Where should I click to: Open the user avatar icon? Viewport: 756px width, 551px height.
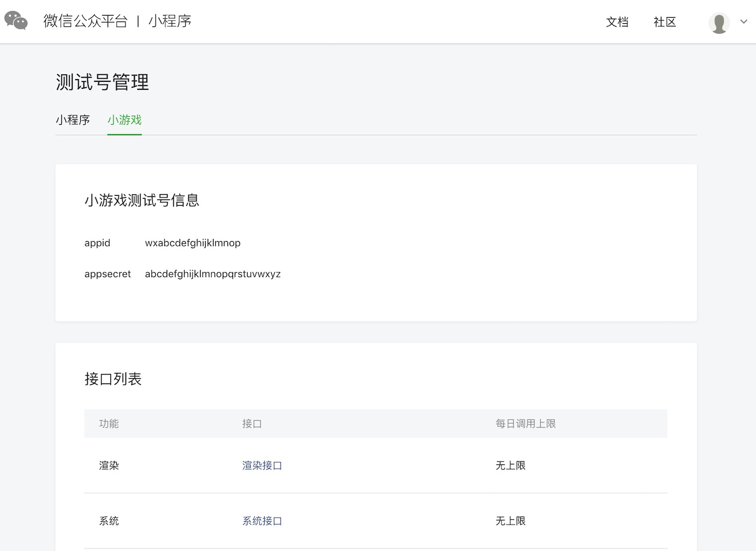click(x=719, y=22)
